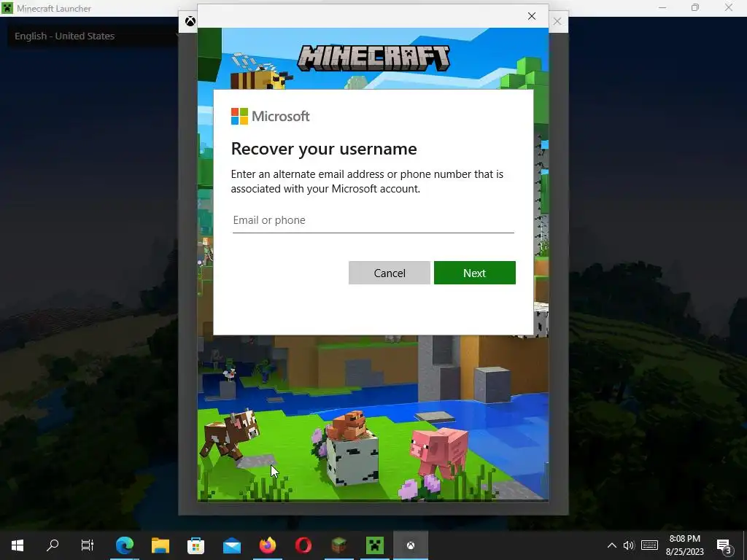
Task: Switch to Minecraft Launcher creeper icon
Action: pos(374,545)
